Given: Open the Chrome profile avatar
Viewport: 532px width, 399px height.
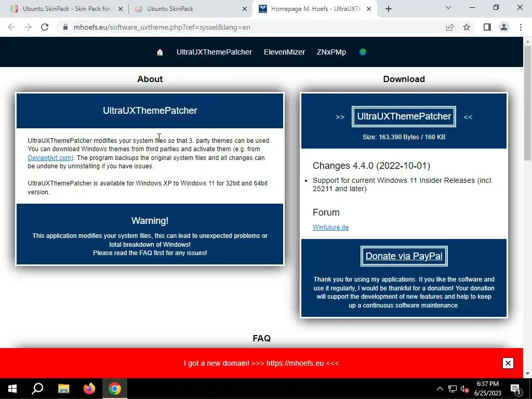Looking at the screenshot, I should point(504,27).
